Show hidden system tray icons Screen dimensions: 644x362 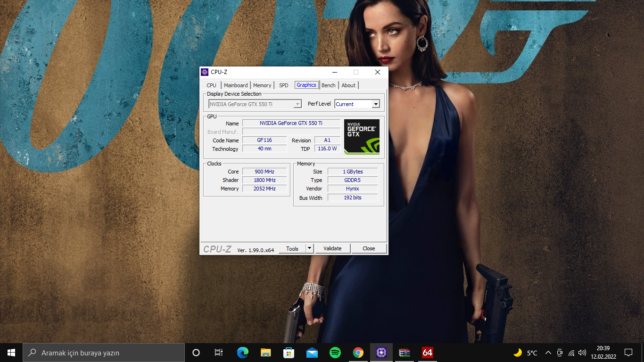click(x=548, y=353)
